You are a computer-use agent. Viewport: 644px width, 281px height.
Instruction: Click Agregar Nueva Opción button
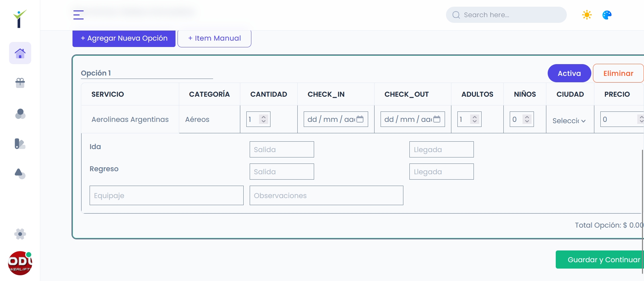tap(124, 38)
